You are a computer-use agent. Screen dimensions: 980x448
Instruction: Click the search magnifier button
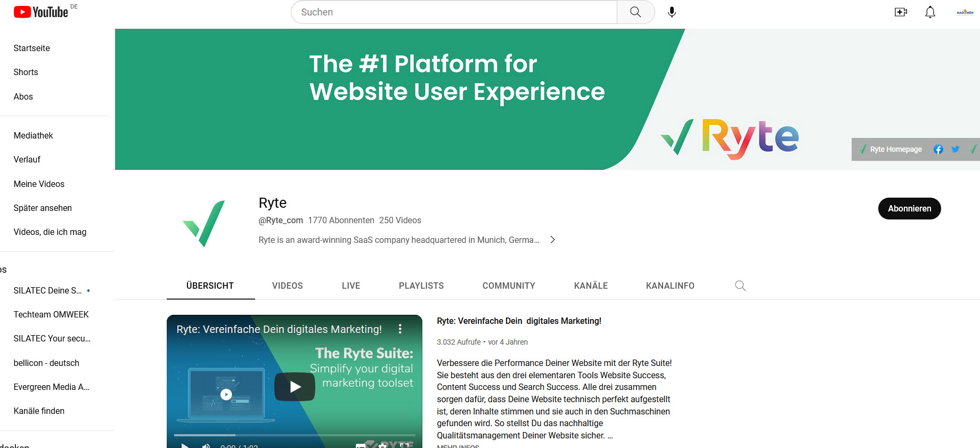click(635, 12)
